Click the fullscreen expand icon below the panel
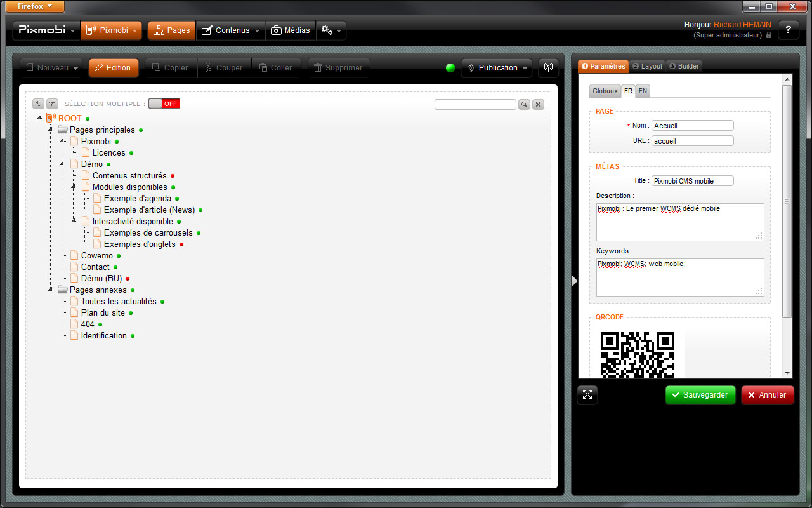The width and height of the screenshot is (812, 508). [x=587, y=394]
